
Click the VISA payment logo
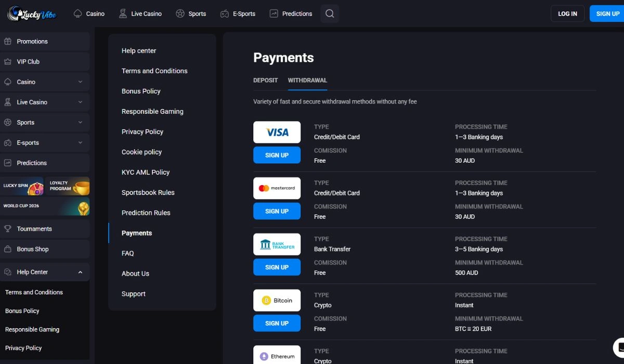277,132
